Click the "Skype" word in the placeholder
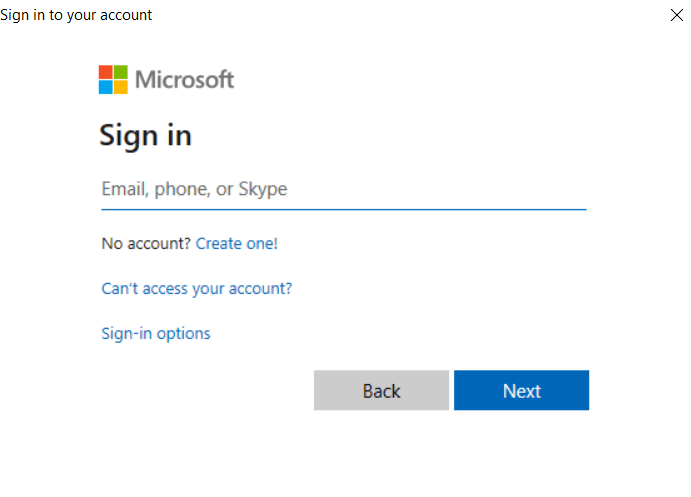691x497 pixels. pos(263,189)
